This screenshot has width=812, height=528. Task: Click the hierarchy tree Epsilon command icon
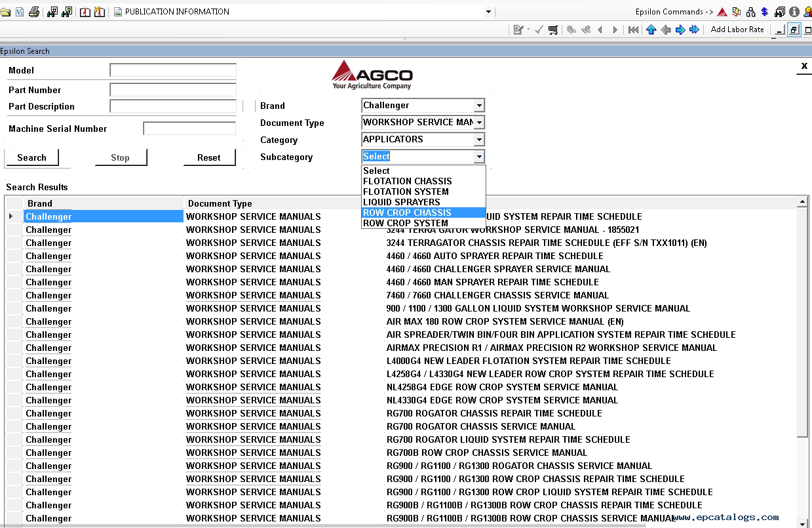point(751,12)
